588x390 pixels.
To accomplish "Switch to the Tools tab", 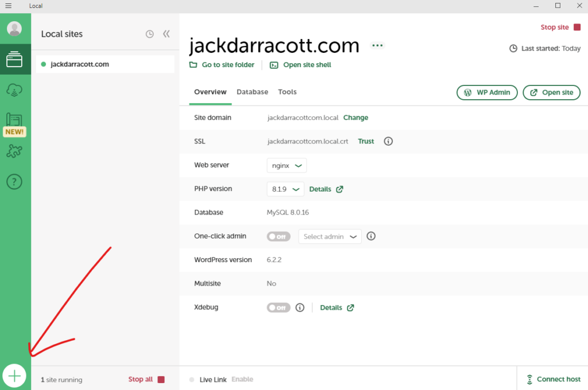I will [287, 92].
